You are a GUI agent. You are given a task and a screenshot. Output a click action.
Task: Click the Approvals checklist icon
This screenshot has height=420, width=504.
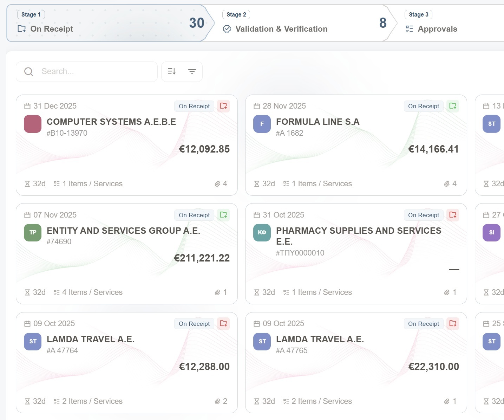click(409, 29)
